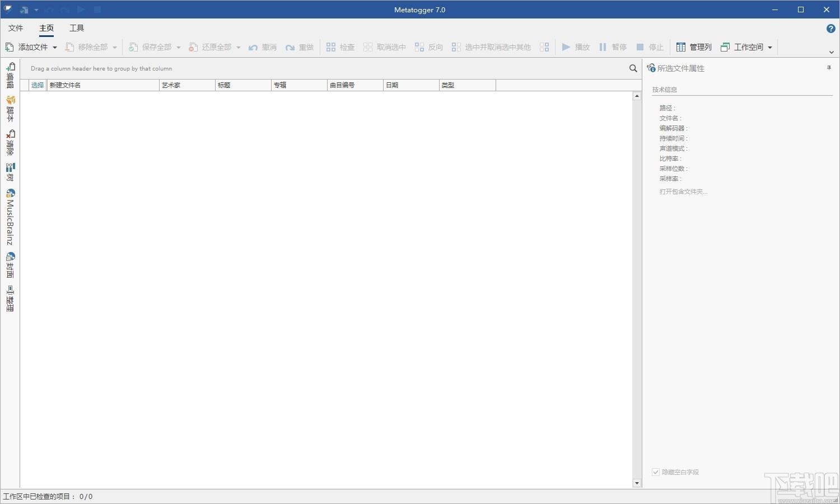Sort by the 选择 column header
The image size is (840, 504).
[x=38, y=85]
